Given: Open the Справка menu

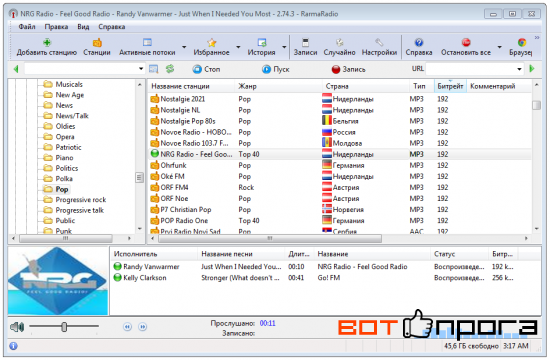Looking at the screenshot, I should [112, 27].
